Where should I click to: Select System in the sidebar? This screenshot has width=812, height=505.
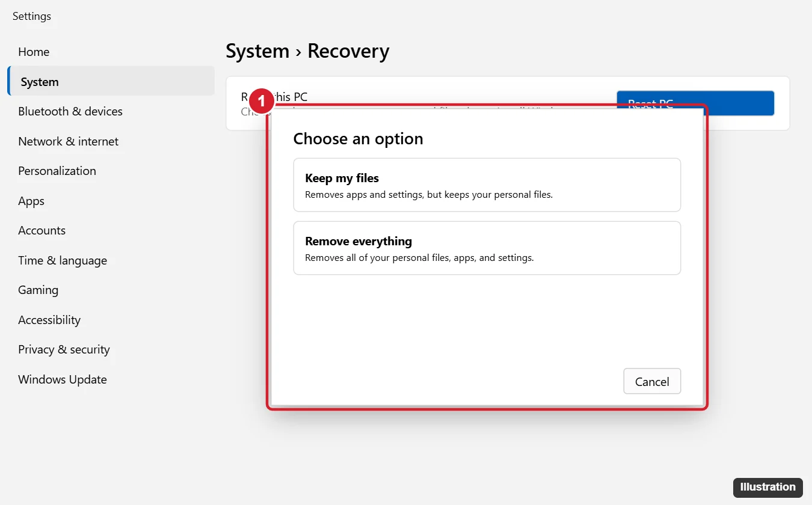111,81
